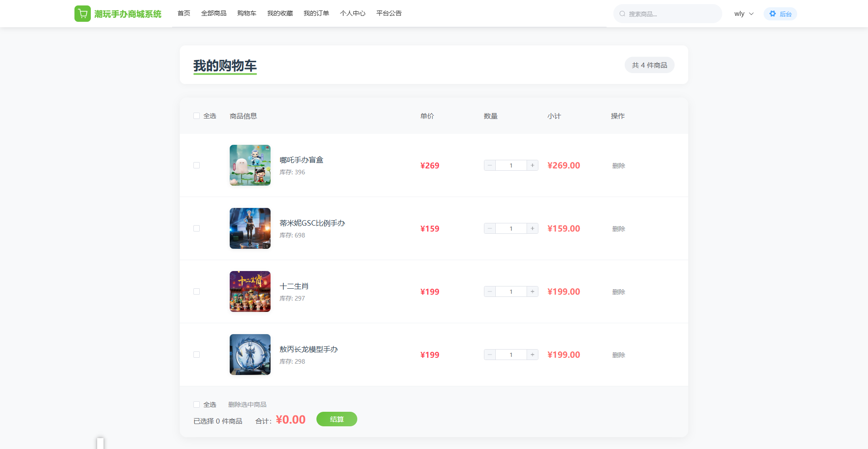The width and height of the screenshot is (868, 449).
Task: Click the search magnifier icon
Action: pos(622,14)
